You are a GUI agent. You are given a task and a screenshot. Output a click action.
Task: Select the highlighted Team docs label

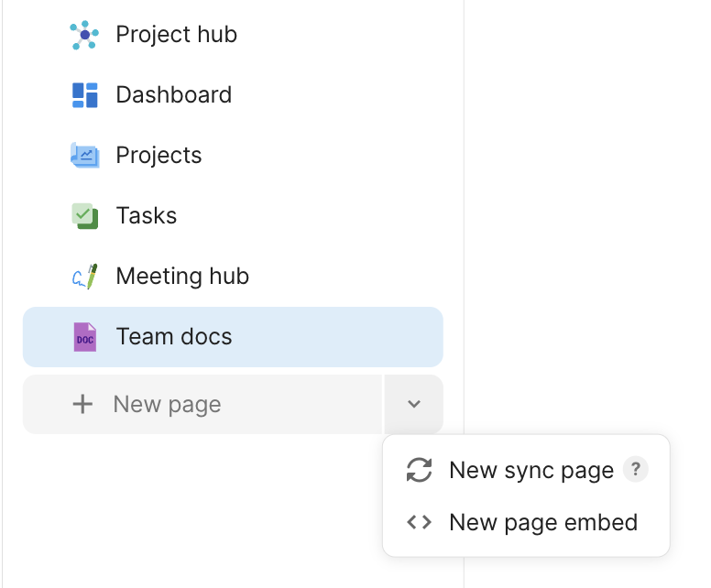click(x=174, y=337)
